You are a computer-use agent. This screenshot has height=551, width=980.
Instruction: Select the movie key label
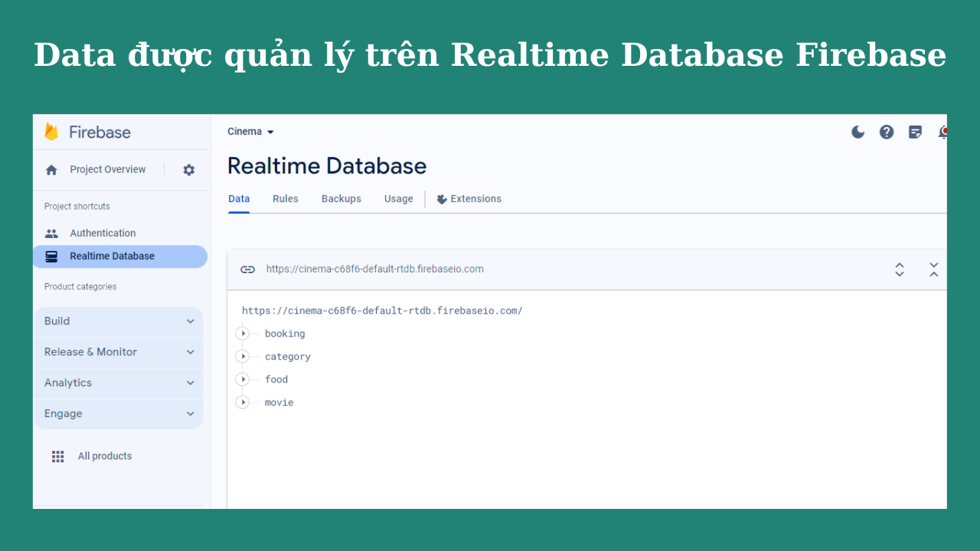point(279,403)
